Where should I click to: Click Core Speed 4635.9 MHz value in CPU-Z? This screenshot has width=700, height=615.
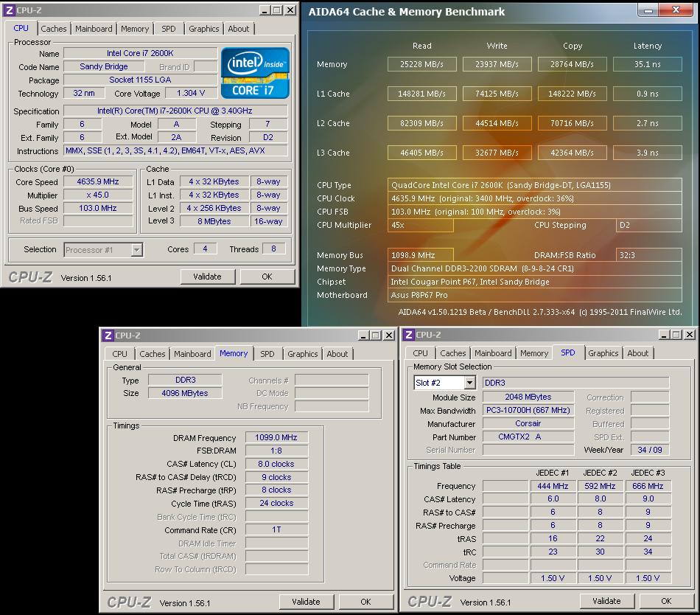(98, 182)
